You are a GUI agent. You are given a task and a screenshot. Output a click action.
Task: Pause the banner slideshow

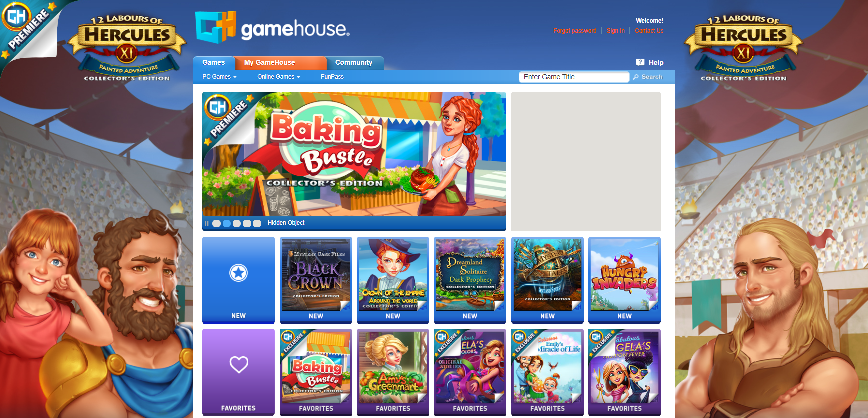(x=206, y=223)
